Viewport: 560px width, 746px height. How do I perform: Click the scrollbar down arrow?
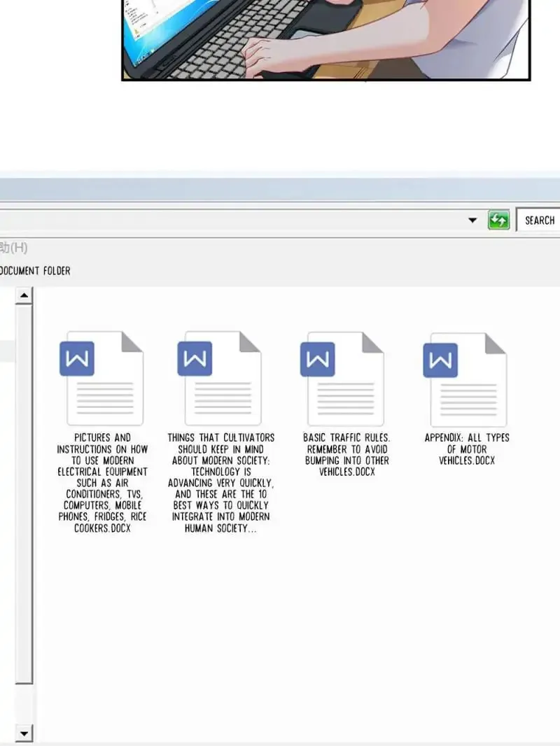[x=24, y=733]
